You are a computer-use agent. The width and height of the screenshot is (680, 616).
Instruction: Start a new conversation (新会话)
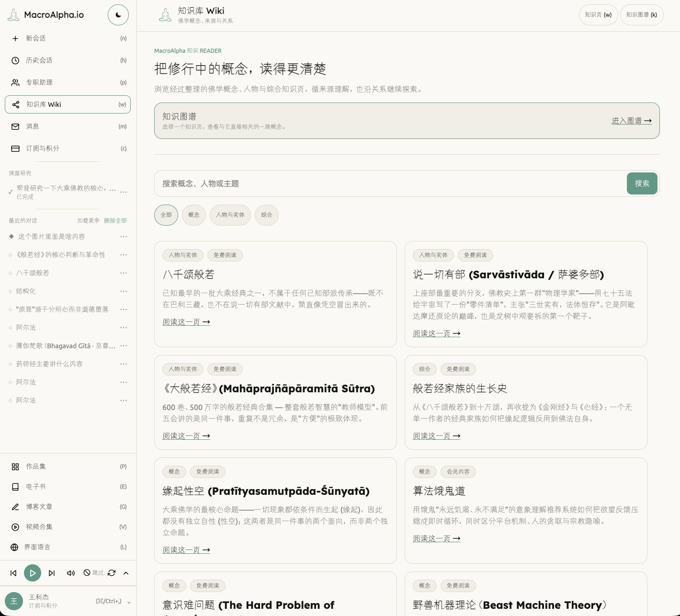point(68,38)
